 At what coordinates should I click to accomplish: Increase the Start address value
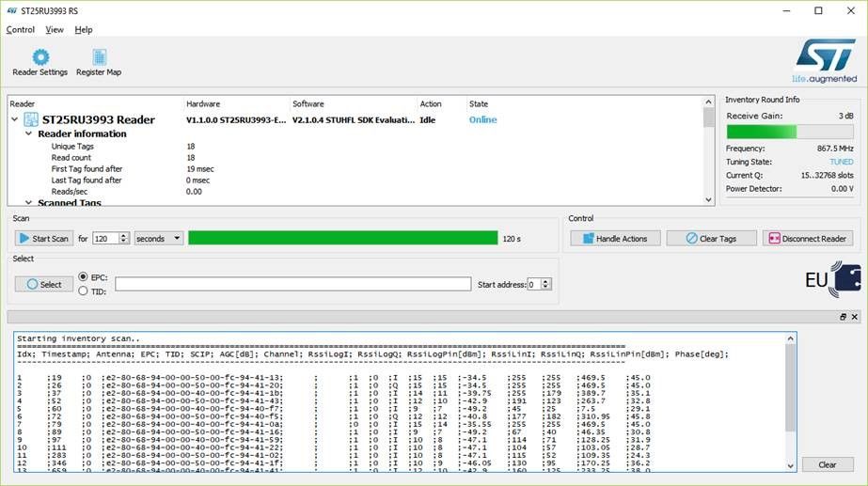coord(545,281)
